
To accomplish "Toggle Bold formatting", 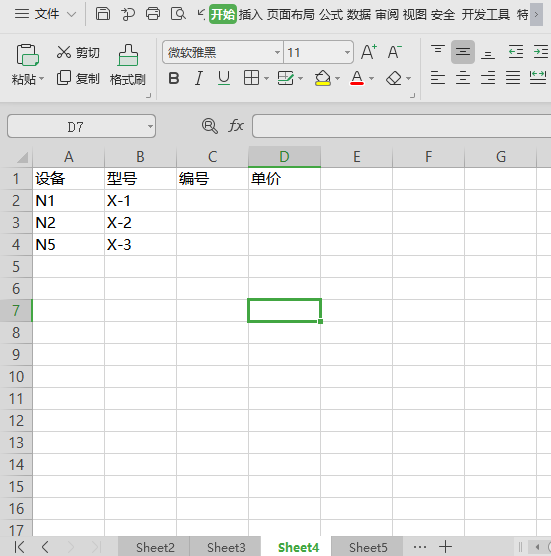I will [174, 78].
